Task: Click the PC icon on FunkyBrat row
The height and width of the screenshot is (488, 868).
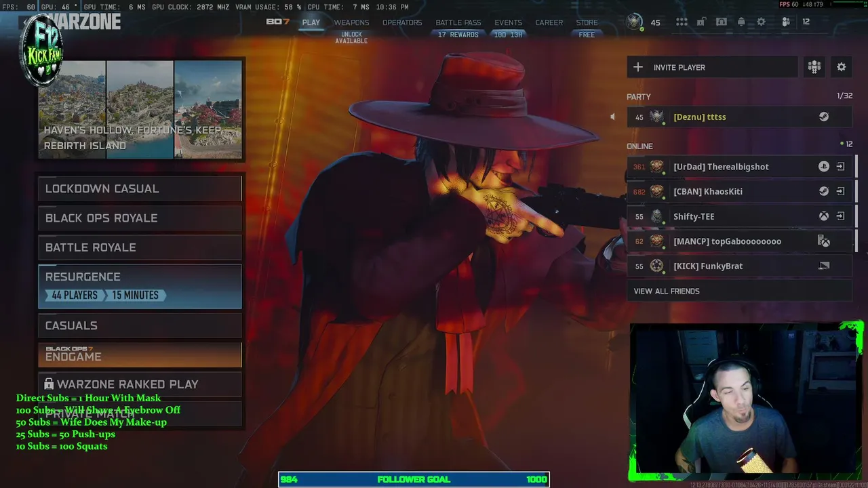Action: click(824, 266)
